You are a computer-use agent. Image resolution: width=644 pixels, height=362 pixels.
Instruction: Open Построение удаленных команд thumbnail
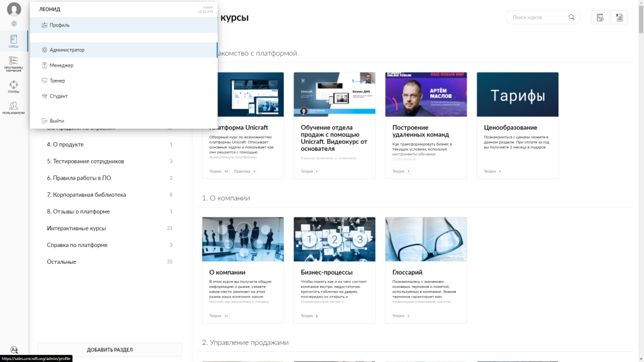[426, 94]
